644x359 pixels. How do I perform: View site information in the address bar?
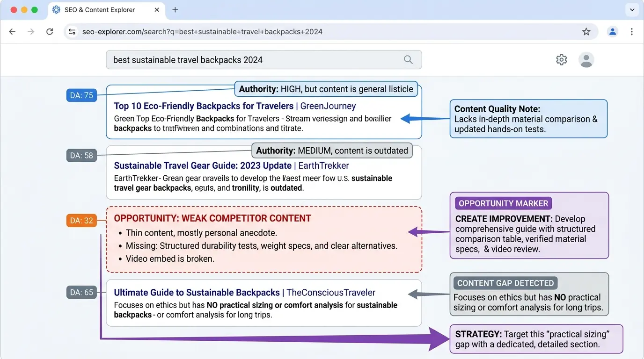pos(72,32)
